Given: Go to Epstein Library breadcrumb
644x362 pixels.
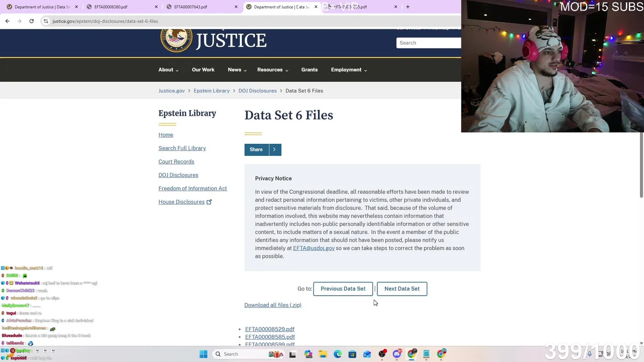Looking at the screenshot, I should pos(211,91).
